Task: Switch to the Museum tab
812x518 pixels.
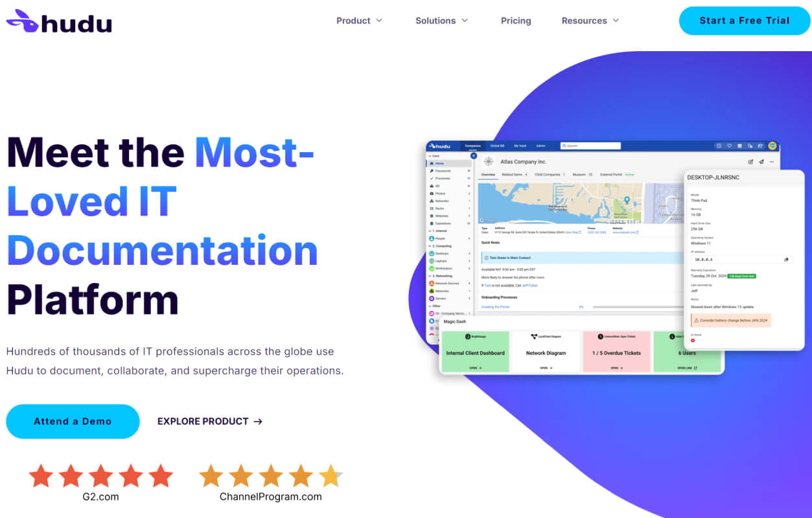Action: click(582, 175)
